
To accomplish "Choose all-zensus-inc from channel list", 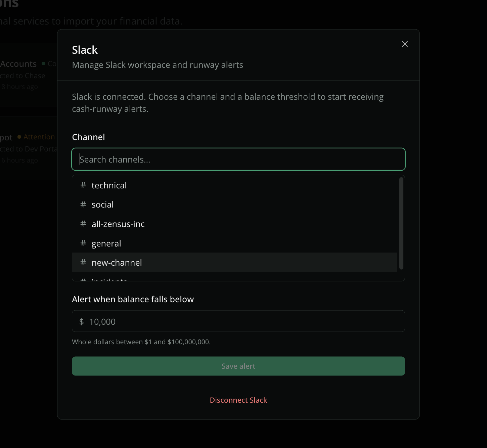I will 235,224.
